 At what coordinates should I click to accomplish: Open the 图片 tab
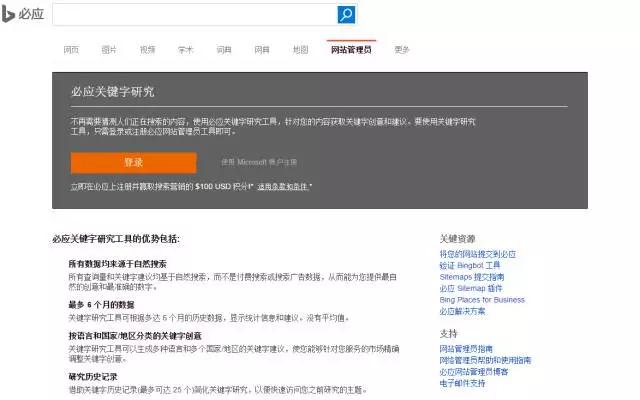pyautogui.click(x=109, y=50)
